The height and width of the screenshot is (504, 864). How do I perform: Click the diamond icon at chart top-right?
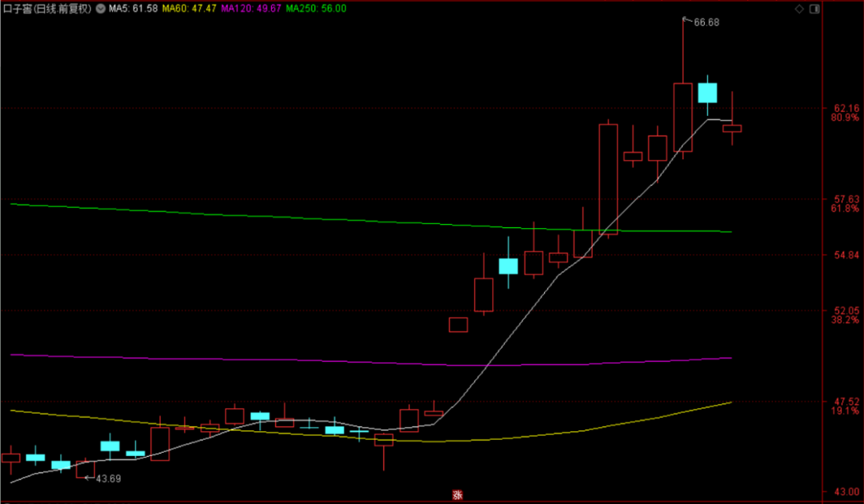(x=799, y=9)
